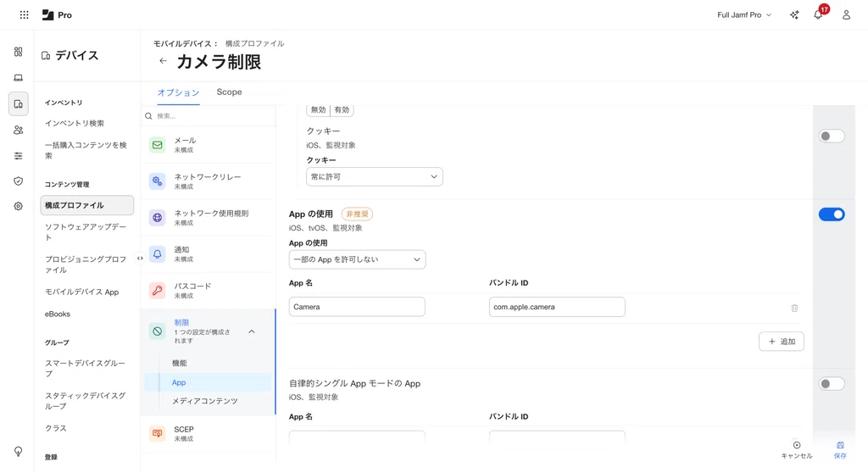The height and width of the screenshot is (473, 868).
Task: Open スタティックデバイスグループ link
Action: (86, 401)
